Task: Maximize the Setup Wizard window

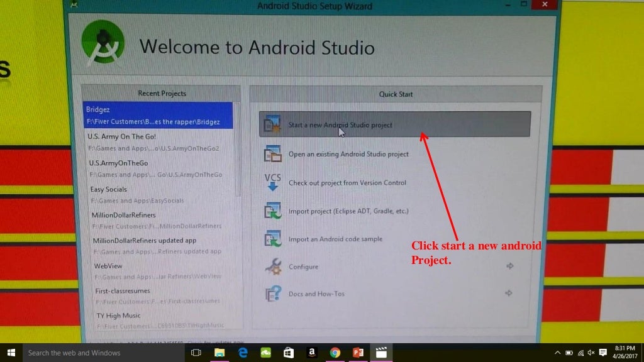Action: 524,4
